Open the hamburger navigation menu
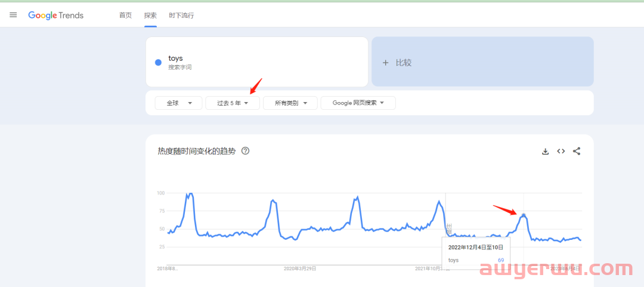644x287 pixels. click(13, 15)
